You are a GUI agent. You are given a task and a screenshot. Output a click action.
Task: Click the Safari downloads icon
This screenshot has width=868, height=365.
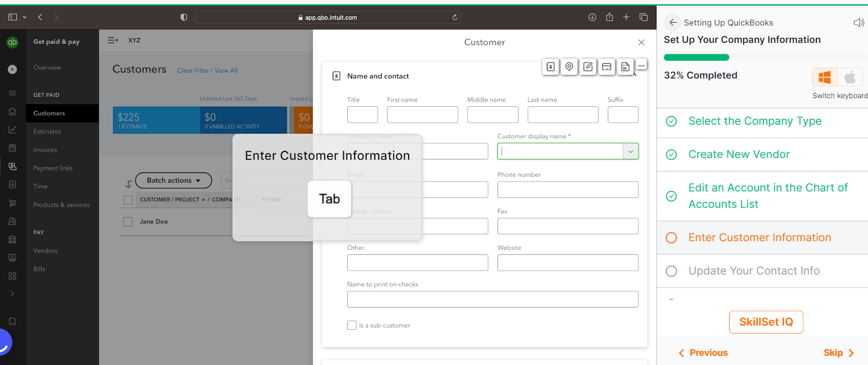pyautogui.click(x=592, y=17)
